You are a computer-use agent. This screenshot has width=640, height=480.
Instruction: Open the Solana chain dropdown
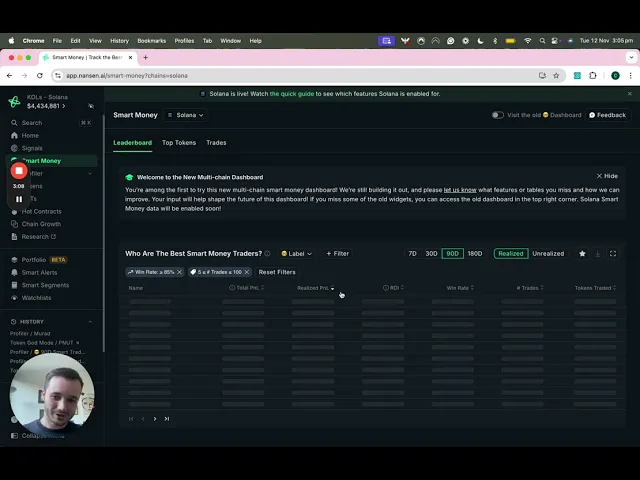point(186,115)
